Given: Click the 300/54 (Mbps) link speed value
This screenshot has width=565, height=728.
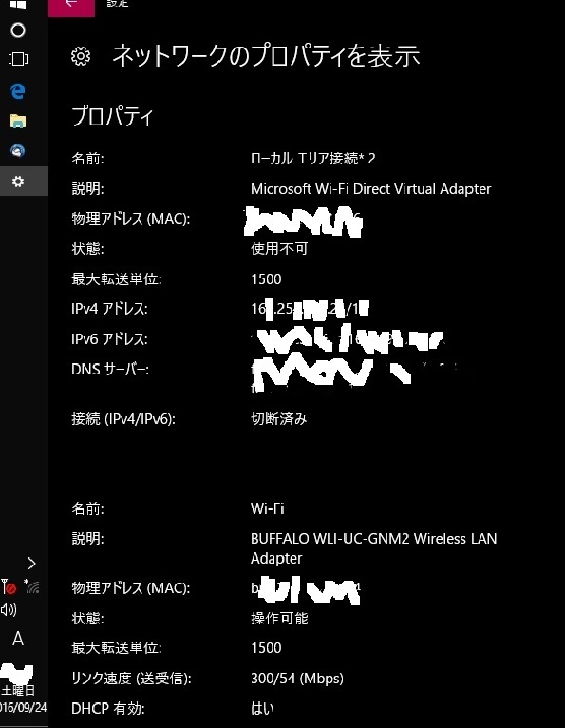Looking at the screenshot, I should pyautogui.click(x=297, y=679).
